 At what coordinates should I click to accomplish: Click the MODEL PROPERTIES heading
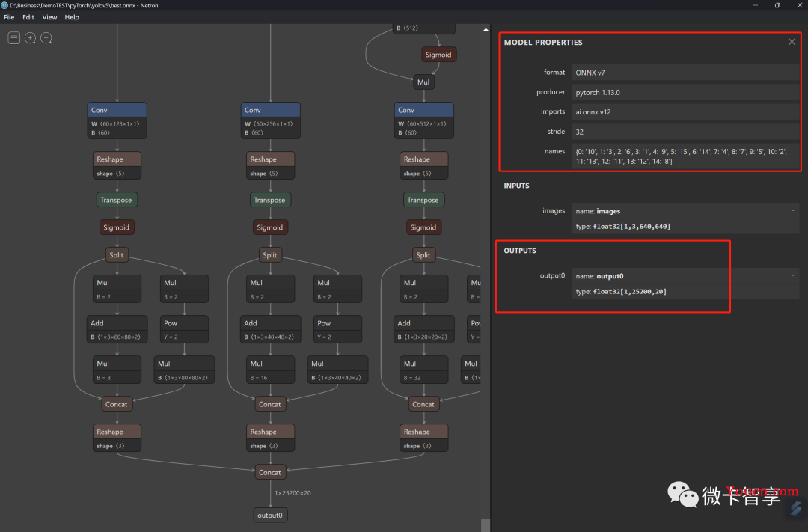pos(543,42)
